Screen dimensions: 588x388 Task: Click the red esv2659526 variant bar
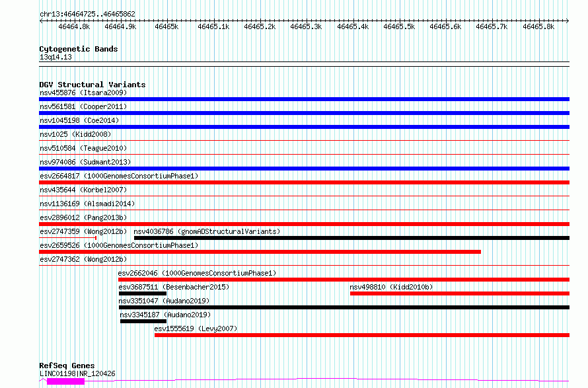tap(260, 252)
